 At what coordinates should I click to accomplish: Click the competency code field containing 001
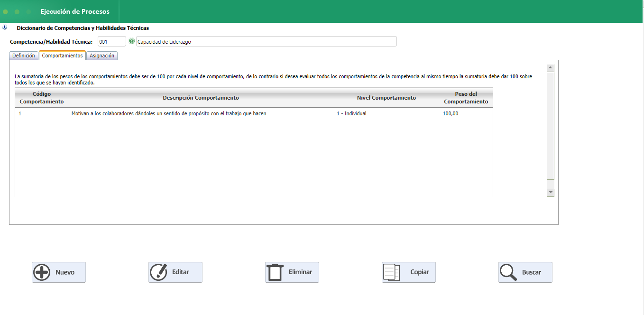point(111,42)
